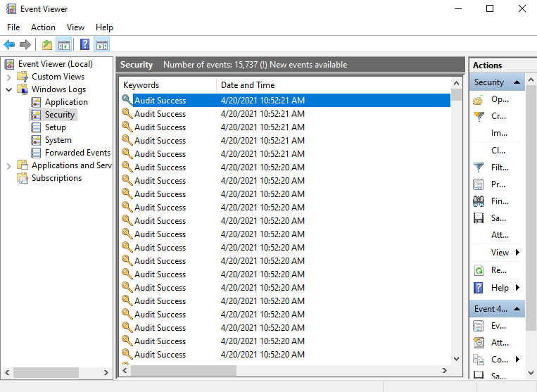Screen dimensions: 537x392
Task: Click the key icon of the selected event
Action: tap(127, 100)
